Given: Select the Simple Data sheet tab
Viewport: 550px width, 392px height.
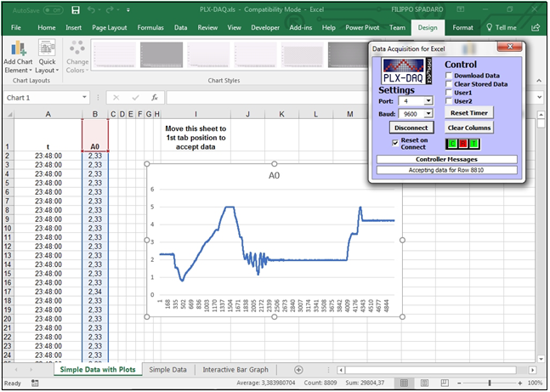Looking at the screenshot, I should pos(167,370).
